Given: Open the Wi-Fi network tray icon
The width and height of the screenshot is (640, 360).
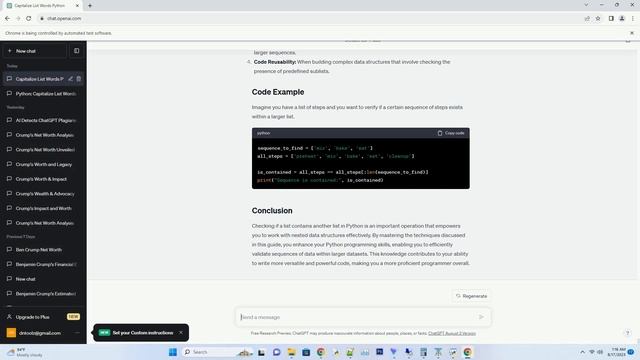Looking at the screenshot, I should point(592,352).
